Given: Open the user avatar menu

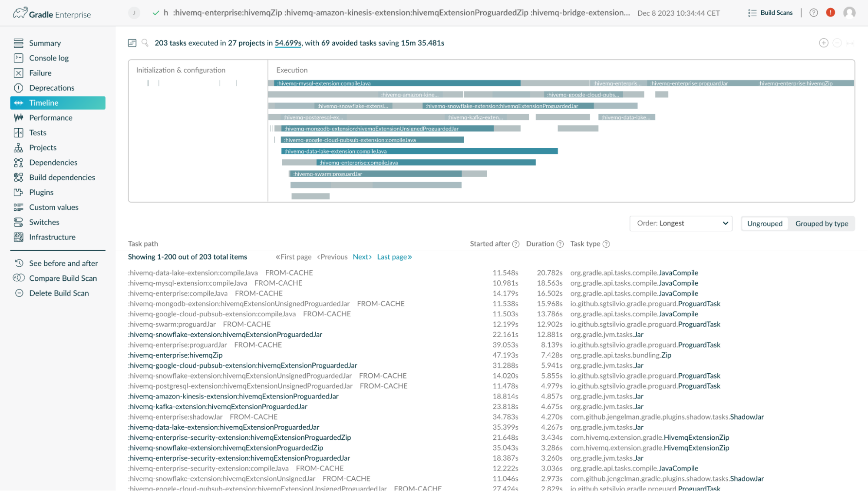Looking at the screenshot, I should (849, 13).
